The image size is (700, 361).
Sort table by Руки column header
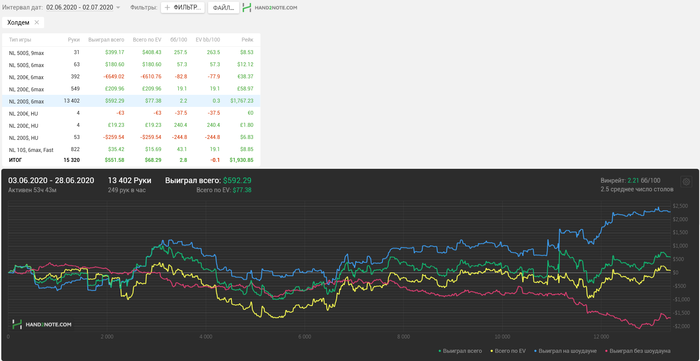pyautogui.click(x=74, y=40)
